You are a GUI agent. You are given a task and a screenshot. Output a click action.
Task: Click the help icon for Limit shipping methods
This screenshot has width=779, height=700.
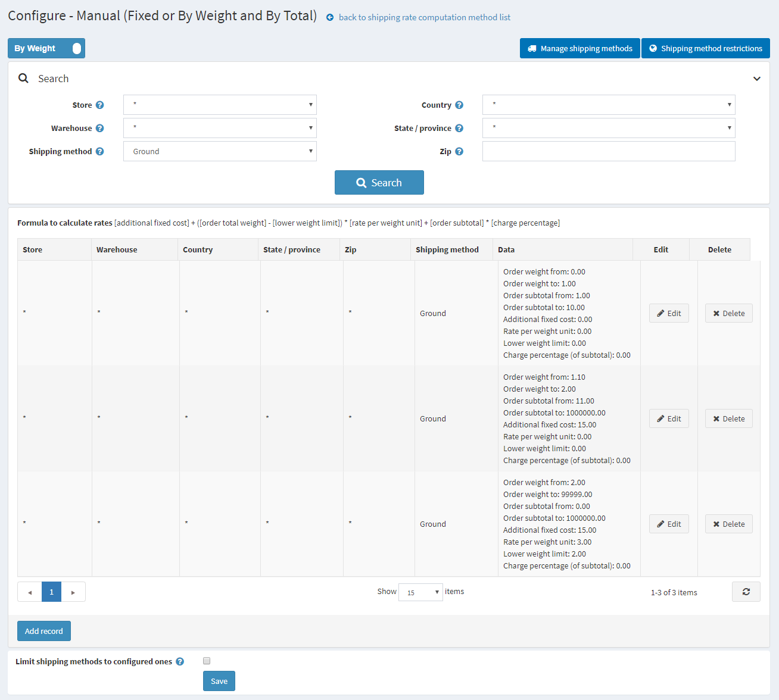(x=180, y=662)
